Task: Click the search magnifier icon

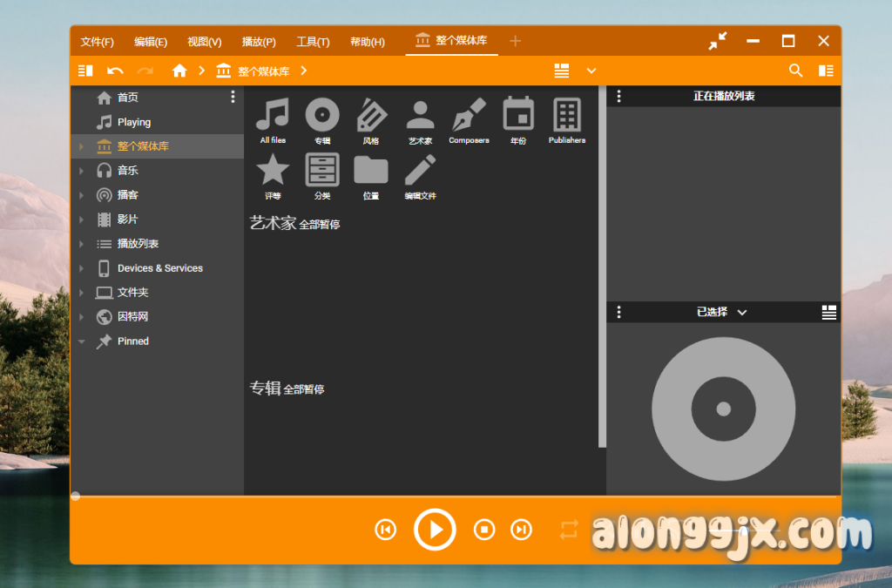Action: 795,71
